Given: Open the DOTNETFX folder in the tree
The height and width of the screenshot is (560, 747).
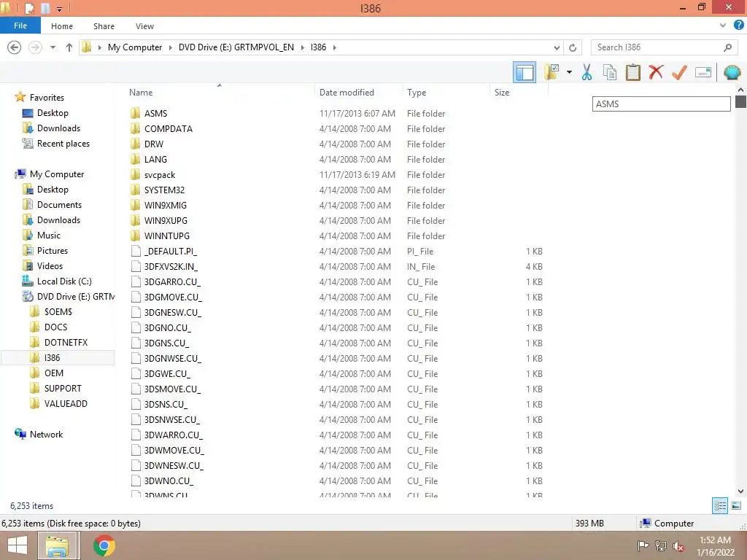Looking at the screenshot, I should 66,343.
